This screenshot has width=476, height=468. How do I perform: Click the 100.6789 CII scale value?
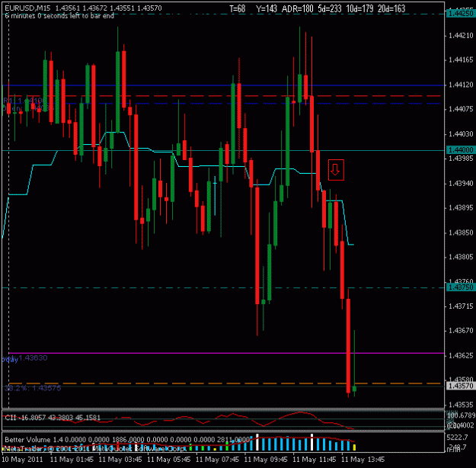462,415
